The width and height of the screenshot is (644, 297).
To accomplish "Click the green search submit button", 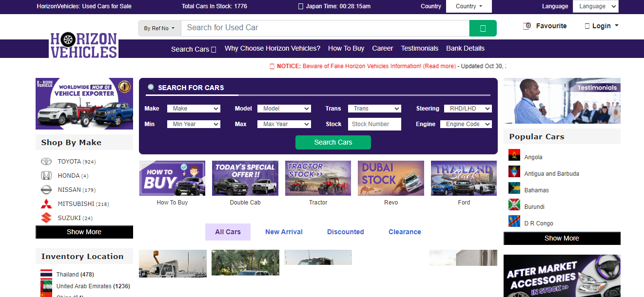I will coord(483,28).
